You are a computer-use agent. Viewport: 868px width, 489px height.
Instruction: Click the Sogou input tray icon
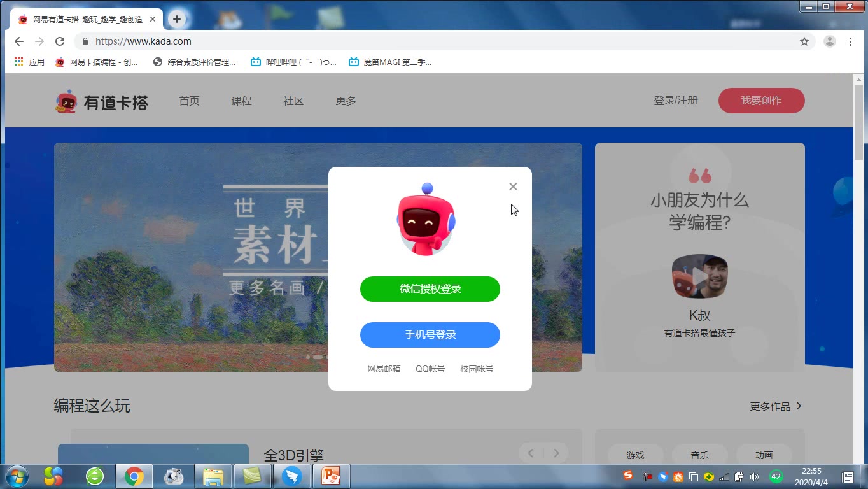point(628,476)
